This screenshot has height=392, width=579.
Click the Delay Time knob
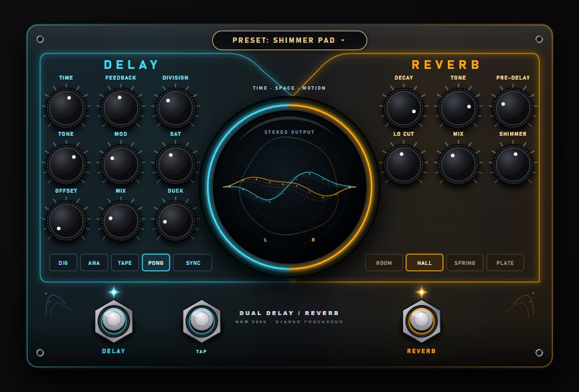pos(66,108)
